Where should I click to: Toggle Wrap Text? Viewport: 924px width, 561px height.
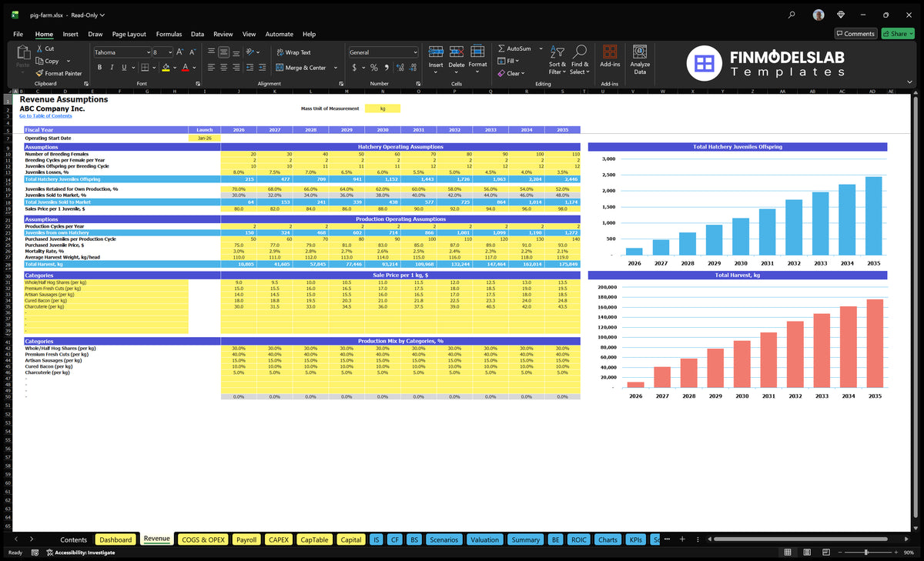pos(293,52)
